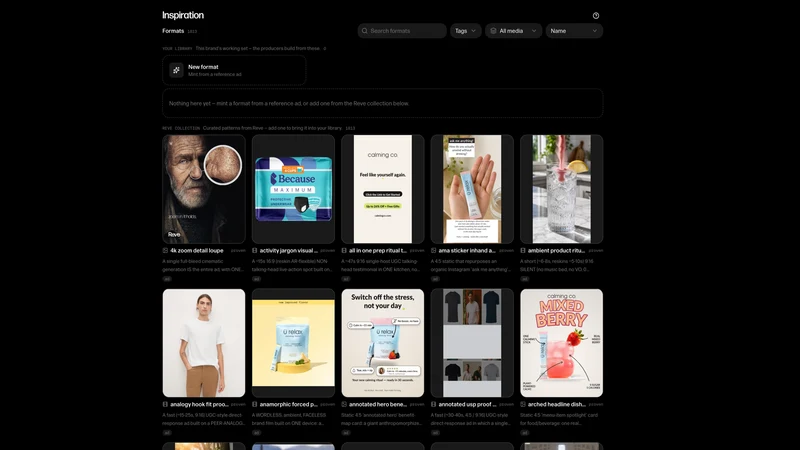Click media-type icon beside analogy hook fit proo
This screenshot has width=800, height=450.
coord(165,404)
